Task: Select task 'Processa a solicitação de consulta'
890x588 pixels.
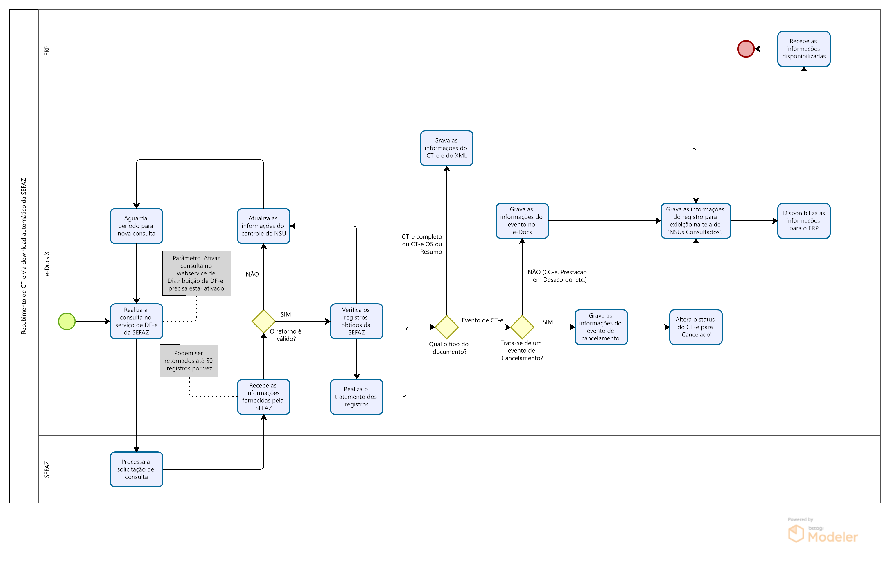Action: 137,469
